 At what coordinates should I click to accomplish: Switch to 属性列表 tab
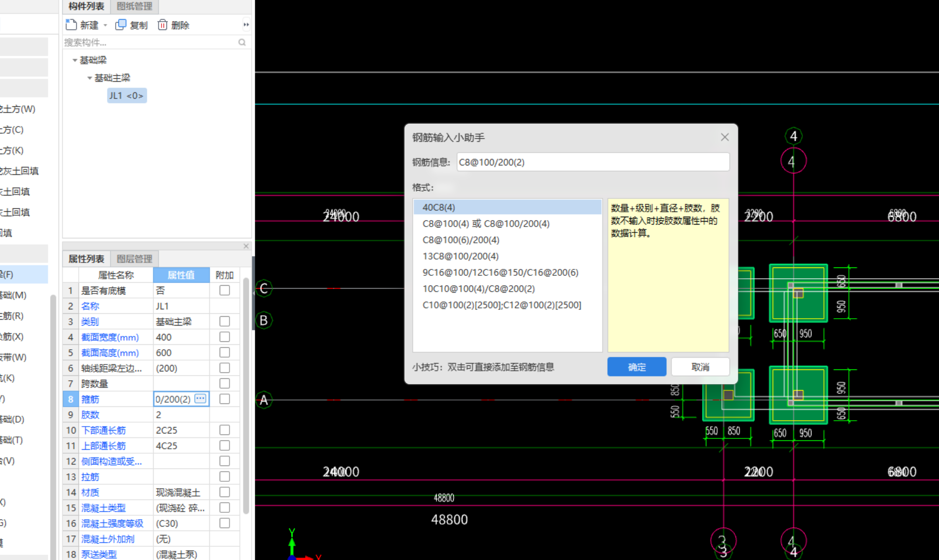(86, 259)
